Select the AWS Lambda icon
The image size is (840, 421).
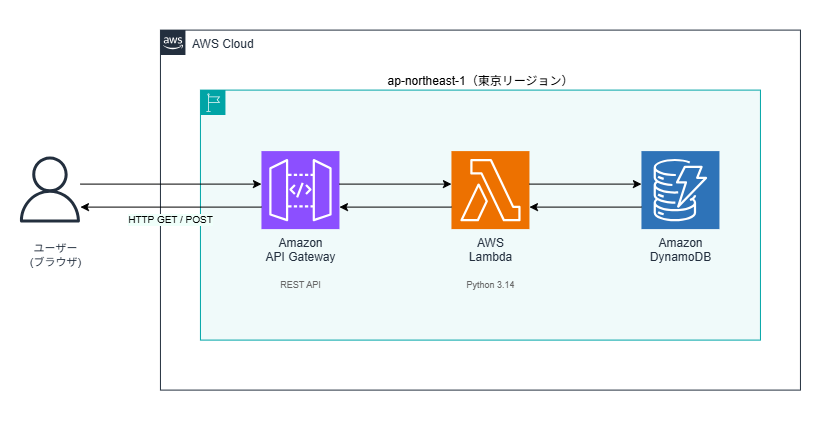(490, 190)
